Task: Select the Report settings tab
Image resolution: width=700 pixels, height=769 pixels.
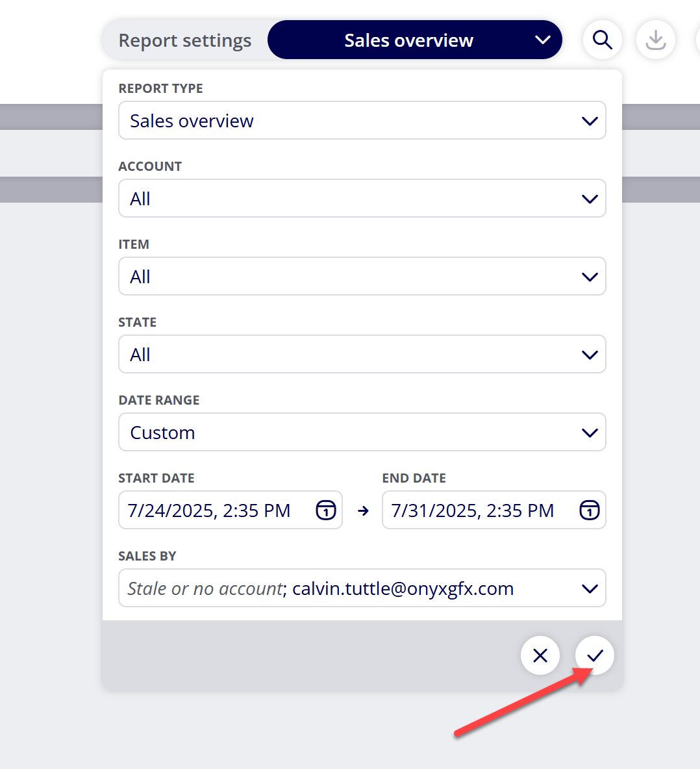Action: 185,40
